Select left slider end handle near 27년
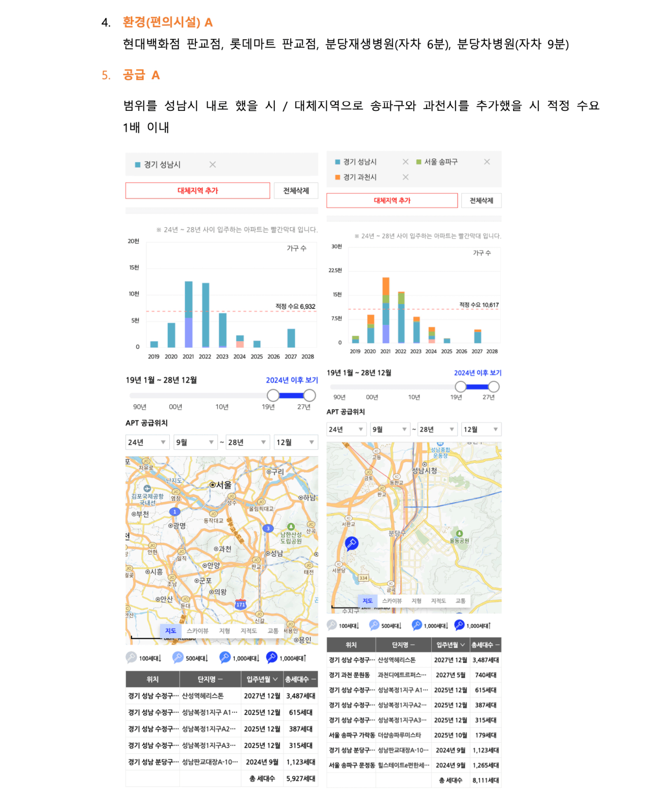 click(x=309, y=395)
